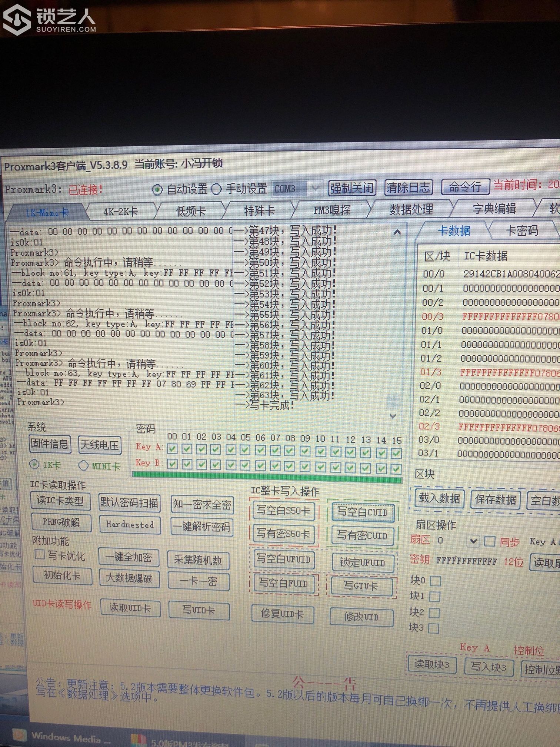Screen dimensions: 560x747
Task: Click the 读IC卡类型 button
Action: pos(61,501)
